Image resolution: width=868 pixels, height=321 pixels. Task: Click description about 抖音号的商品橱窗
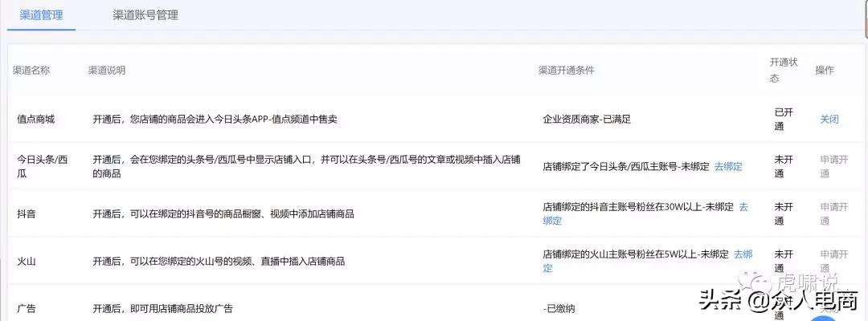click(223, 213)
